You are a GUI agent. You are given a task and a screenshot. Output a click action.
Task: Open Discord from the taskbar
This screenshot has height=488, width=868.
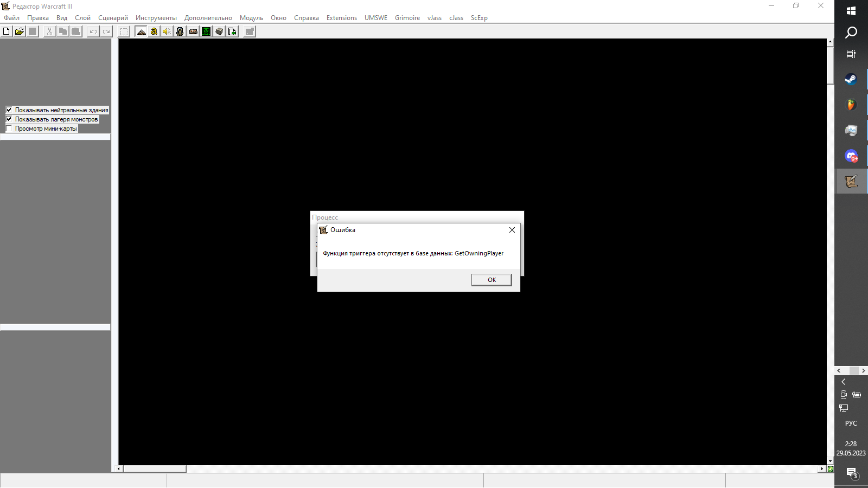pyautogui.click(x=851, y=156)
